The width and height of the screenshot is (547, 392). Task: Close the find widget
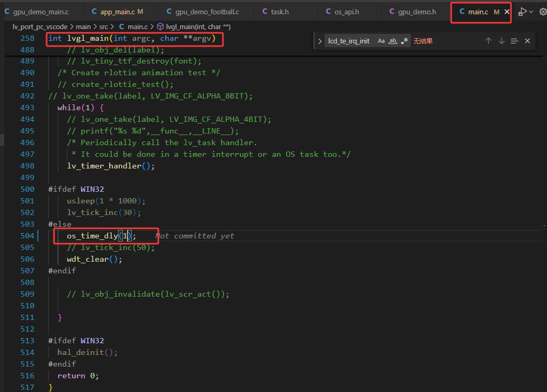point(527,41)
